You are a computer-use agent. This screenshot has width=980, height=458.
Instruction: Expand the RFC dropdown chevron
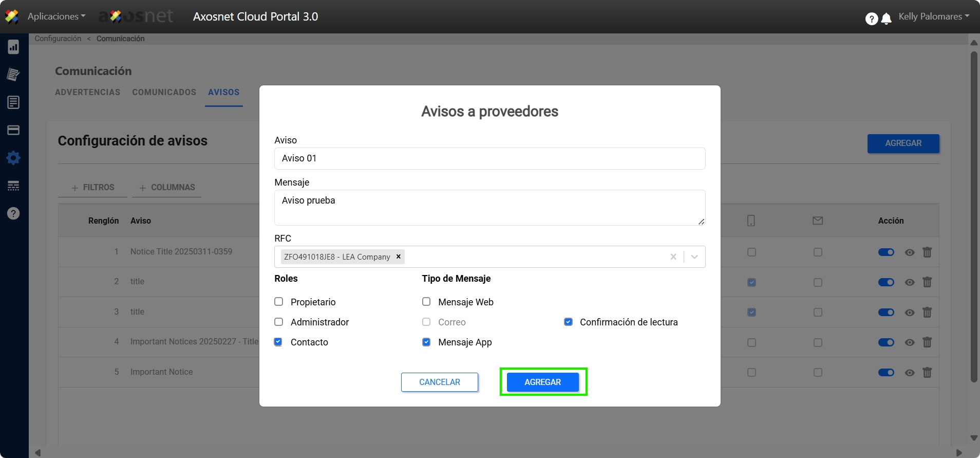coord(694,257)
